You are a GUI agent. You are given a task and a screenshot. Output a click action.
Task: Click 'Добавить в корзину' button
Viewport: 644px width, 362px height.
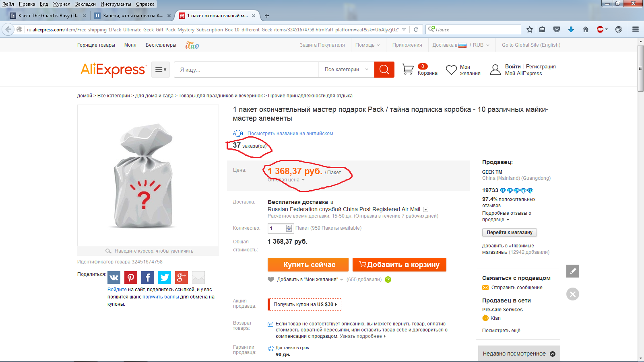coord(399,265)
